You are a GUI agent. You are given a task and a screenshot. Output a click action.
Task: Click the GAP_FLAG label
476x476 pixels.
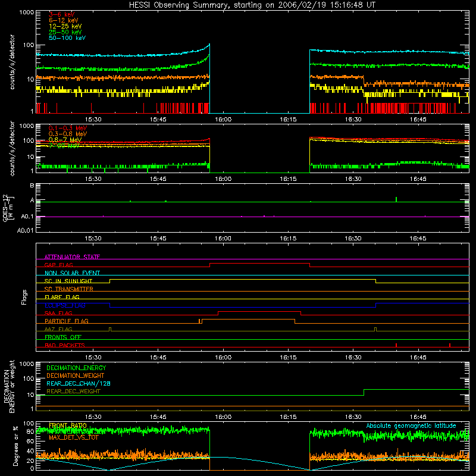click(x=58, y=265)
